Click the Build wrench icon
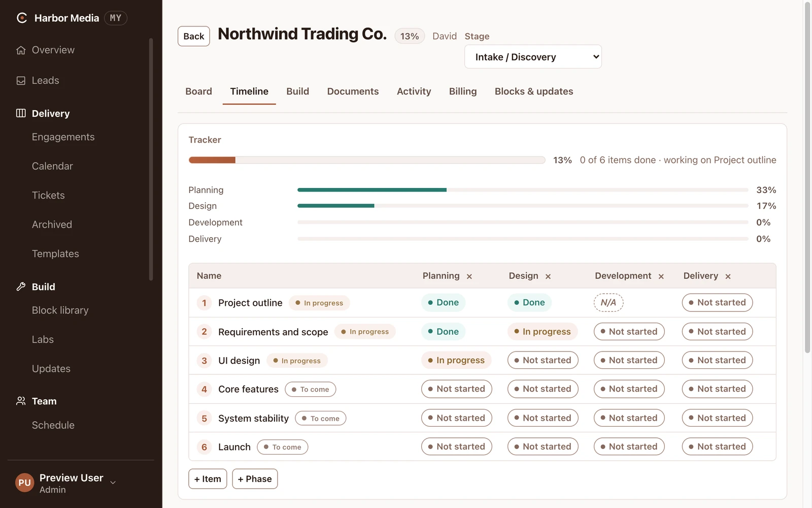This screenshot has width=812, height=508. tap(21, 287)
